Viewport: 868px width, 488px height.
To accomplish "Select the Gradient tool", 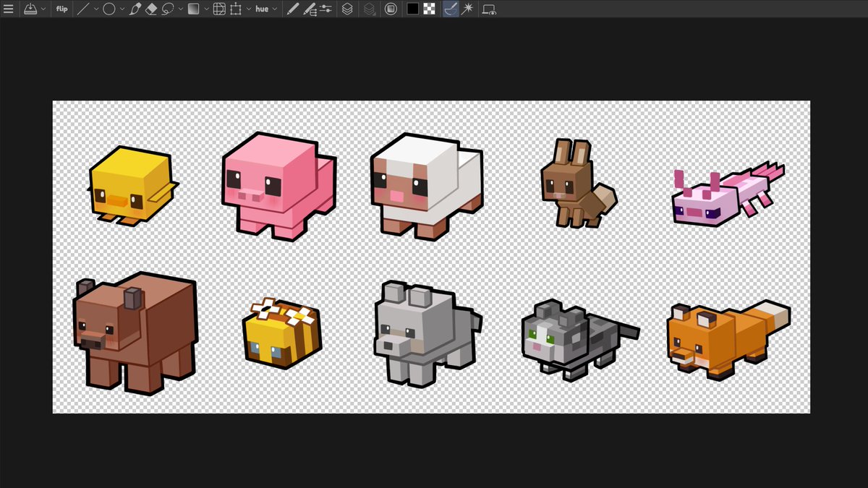I will click(x=193, y=9).
